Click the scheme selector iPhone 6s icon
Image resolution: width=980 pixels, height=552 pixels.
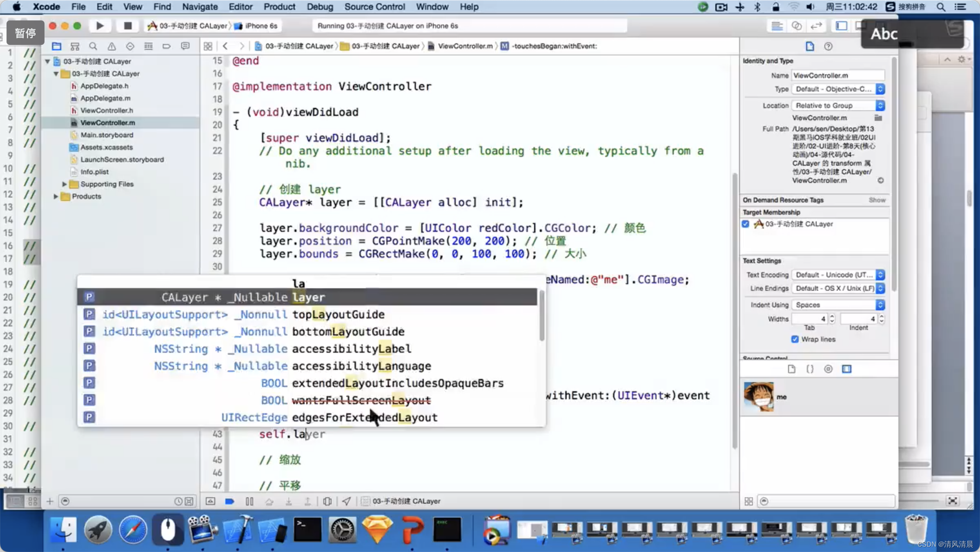click(241, 26)
